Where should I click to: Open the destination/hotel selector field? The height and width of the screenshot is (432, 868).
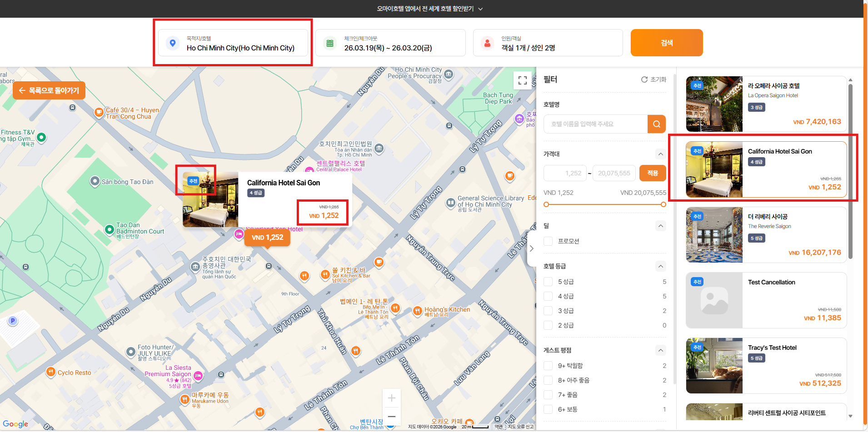click(233, 43)
